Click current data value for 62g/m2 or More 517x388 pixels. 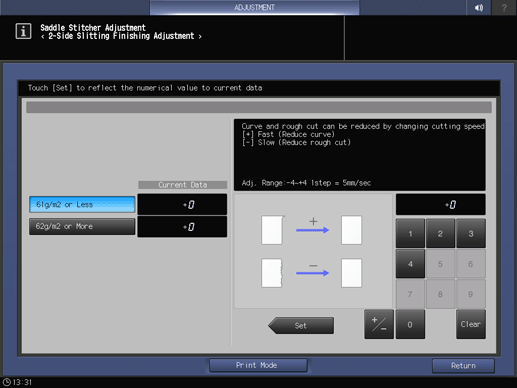click(182, 227)
